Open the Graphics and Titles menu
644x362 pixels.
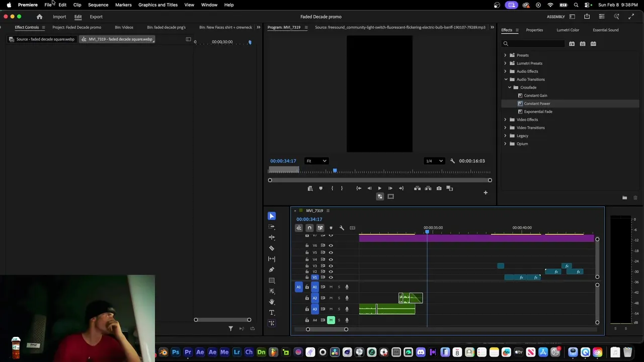(x=158, y=5)
